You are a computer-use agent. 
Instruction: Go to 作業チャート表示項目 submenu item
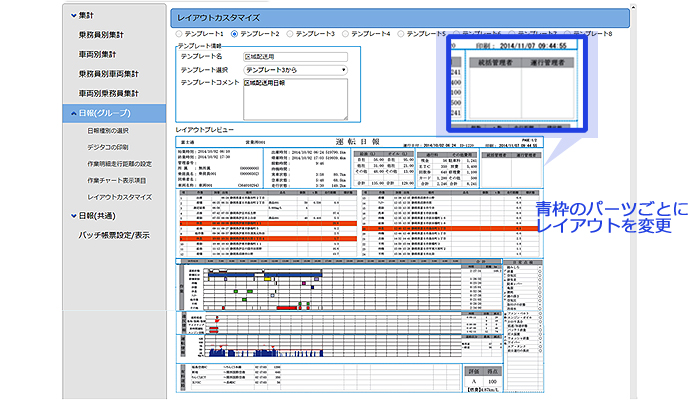(117, 180)
